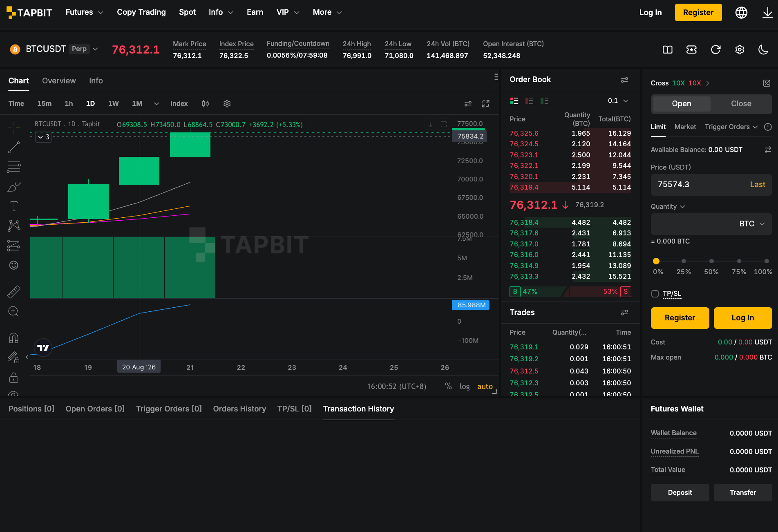778x532 pixels.
Task: Open the Fibonacci retracement lines tool
Action: (x=14, y=167)
